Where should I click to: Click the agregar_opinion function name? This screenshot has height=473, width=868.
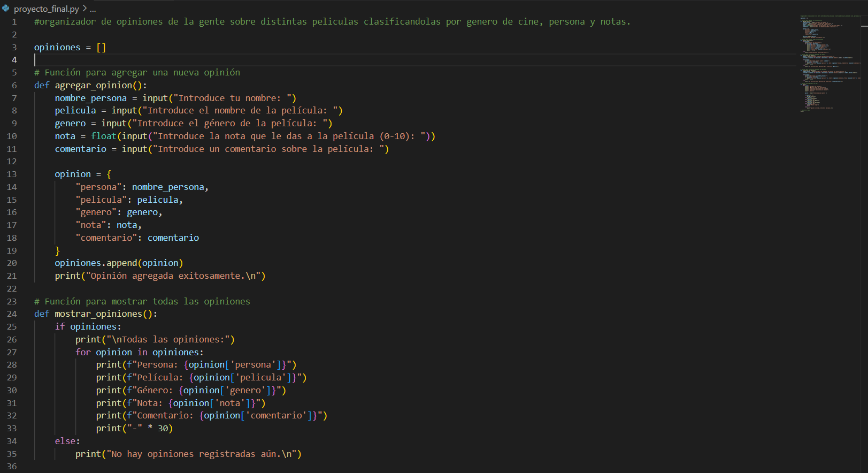coord(93,86)
